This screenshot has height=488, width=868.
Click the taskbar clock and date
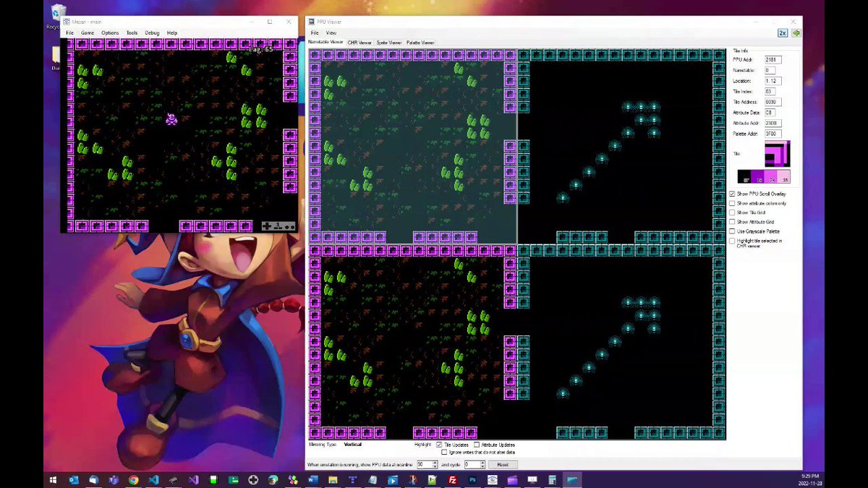click(809, 479)
